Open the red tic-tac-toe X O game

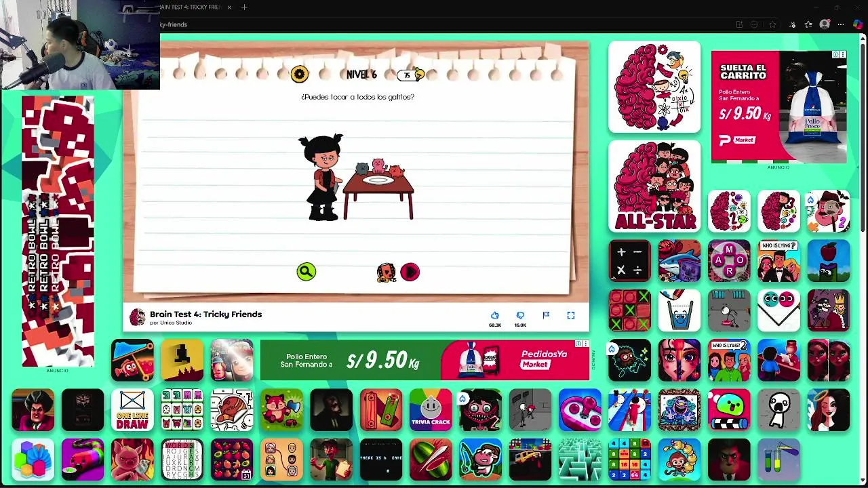629,310
